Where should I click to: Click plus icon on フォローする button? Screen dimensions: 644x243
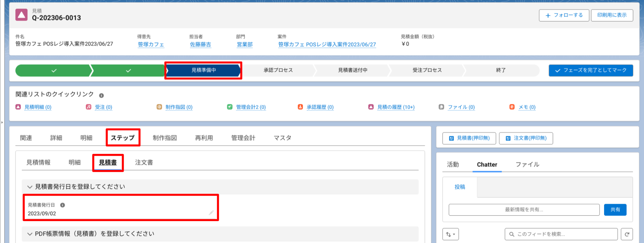(548, 15)
